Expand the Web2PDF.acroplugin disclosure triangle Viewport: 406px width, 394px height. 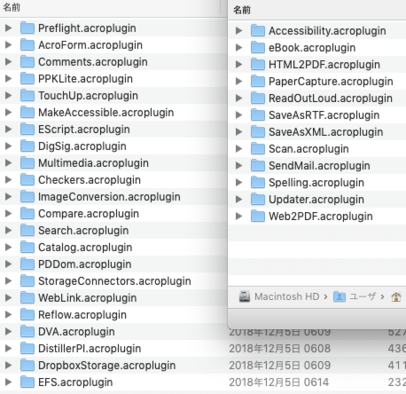tap(239, 216)
